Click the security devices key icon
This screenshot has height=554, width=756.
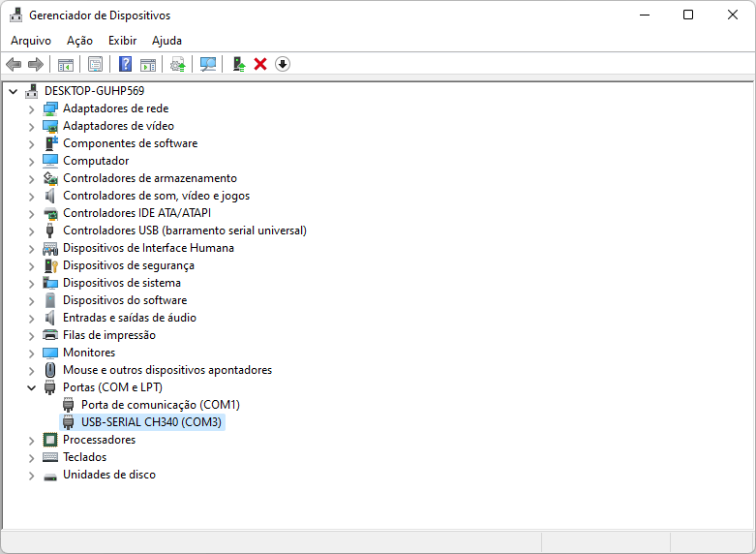coord(50,265)
